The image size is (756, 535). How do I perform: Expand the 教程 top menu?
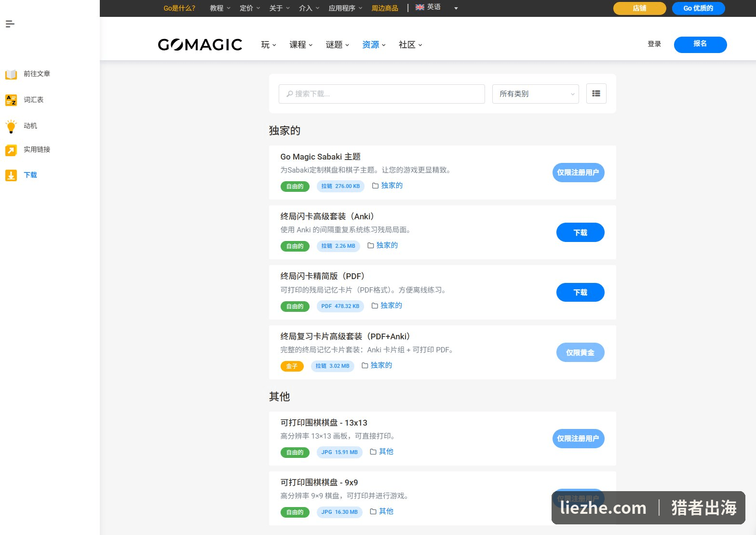coord(220,8)
